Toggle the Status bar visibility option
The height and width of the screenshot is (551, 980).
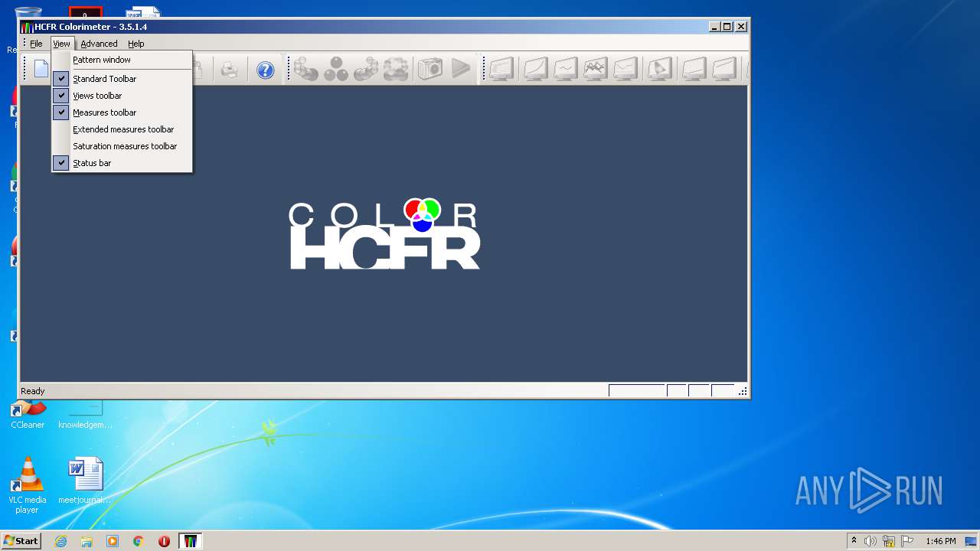(122, 163)
